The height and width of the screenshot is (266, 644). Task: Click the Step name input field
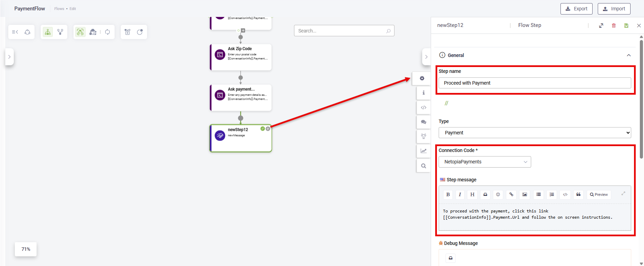(535, 83)
